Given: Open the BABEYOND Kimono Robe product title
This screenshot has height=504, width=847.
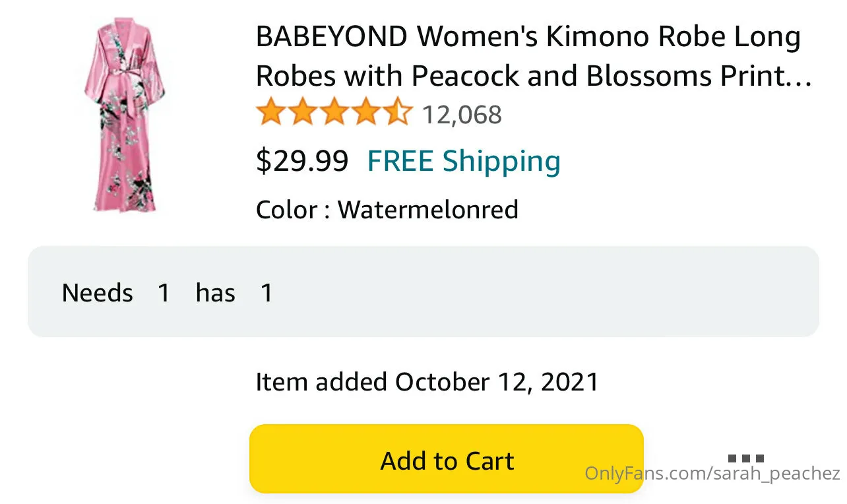Looking at the screenshot, I should [x=528, y=56].
